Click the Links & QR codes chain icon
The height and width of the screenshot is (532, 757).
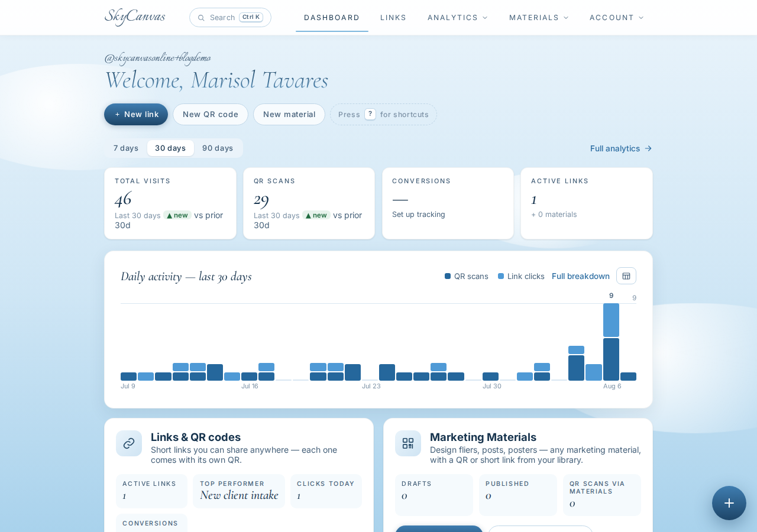point(129,443)
